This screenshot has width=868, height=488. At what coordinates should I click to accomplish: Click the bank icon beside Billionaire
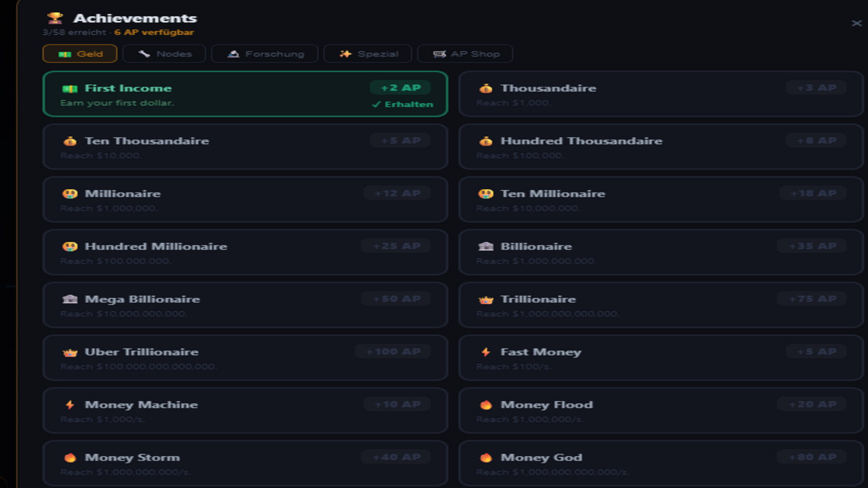pos(486,247)
